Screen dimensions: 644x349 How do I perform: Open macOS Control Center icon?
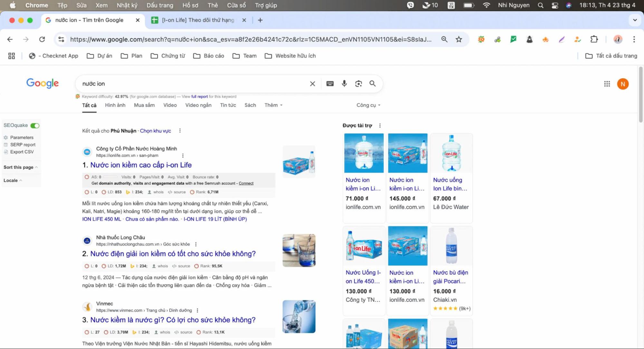click(555, 5)
